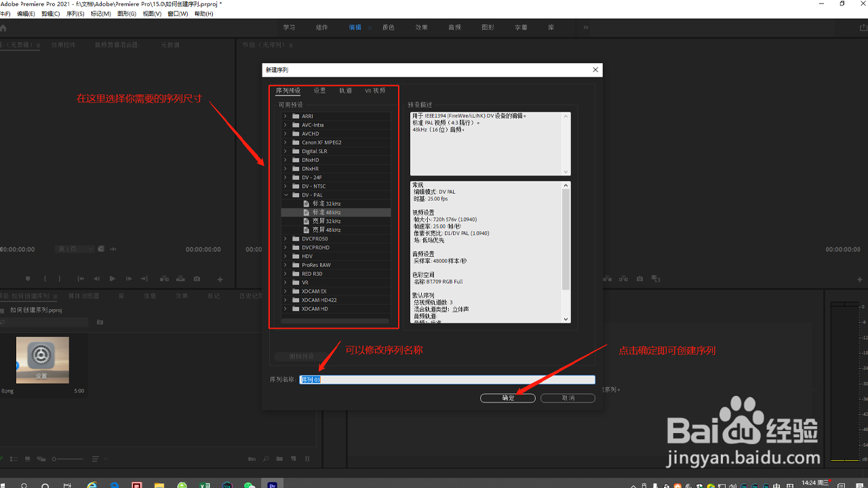The image size is (868, 488).
Task: Switch the project panel to icon view
Action: pyautogui.click(x=27, y=459)
